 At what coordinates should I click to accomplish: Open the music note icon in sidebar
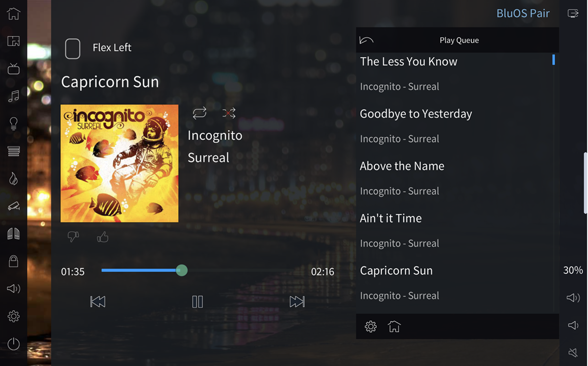(14, 96)
